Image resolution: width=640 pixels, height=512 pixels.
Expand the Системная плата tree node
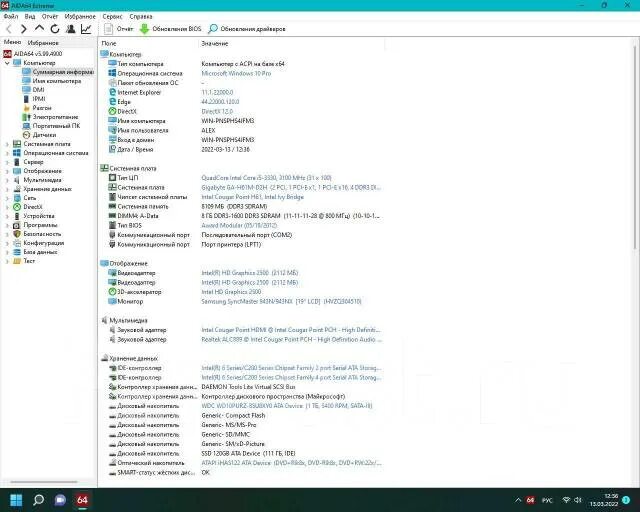click(7, 144)
